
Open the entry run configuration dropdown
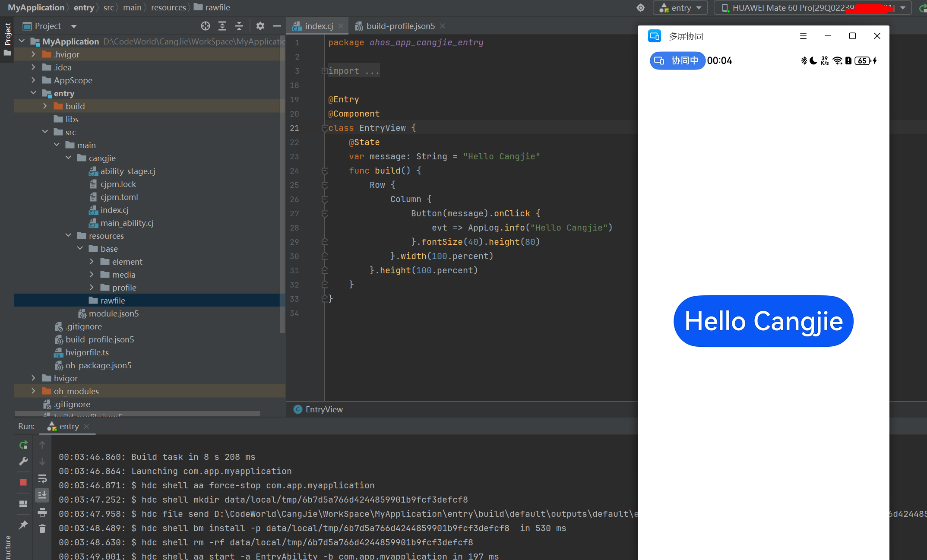[x=680, y=8]
